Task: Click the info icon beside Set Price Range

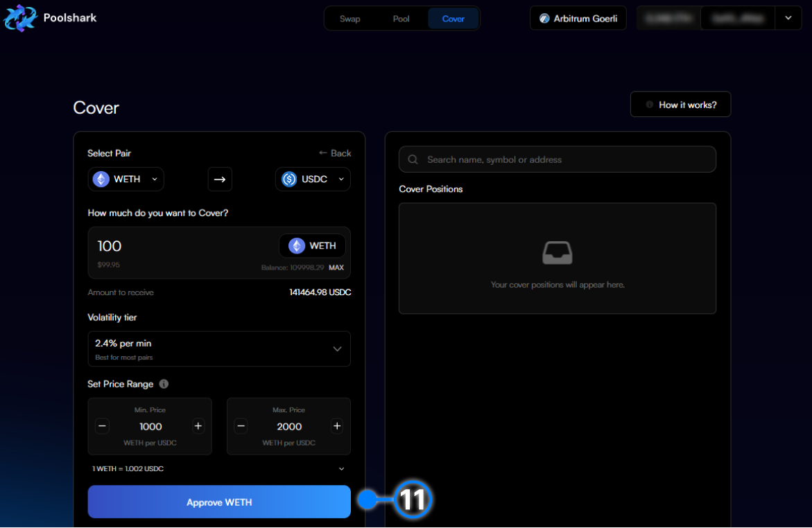Action: point(164,384)
